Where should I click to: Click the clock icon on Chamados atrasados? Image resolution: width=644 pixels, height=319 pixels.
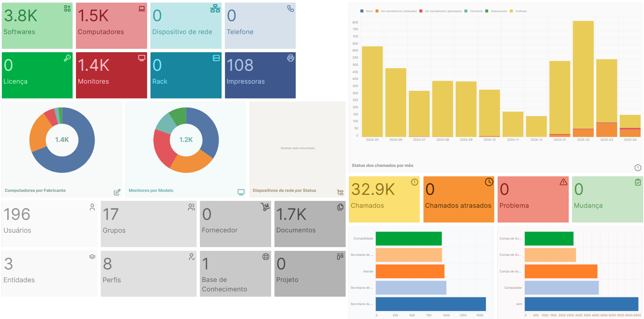point(489,182)
